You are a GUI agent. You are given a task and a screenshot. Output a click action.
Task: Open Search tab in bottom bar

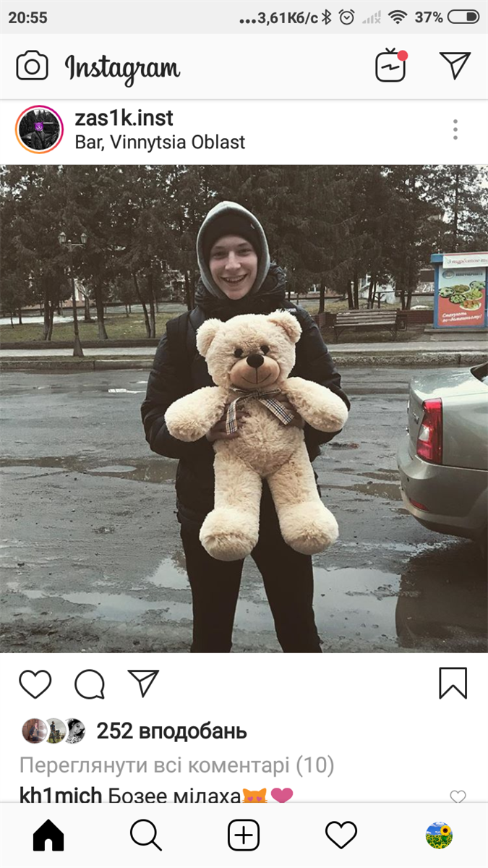click(146, 836)
